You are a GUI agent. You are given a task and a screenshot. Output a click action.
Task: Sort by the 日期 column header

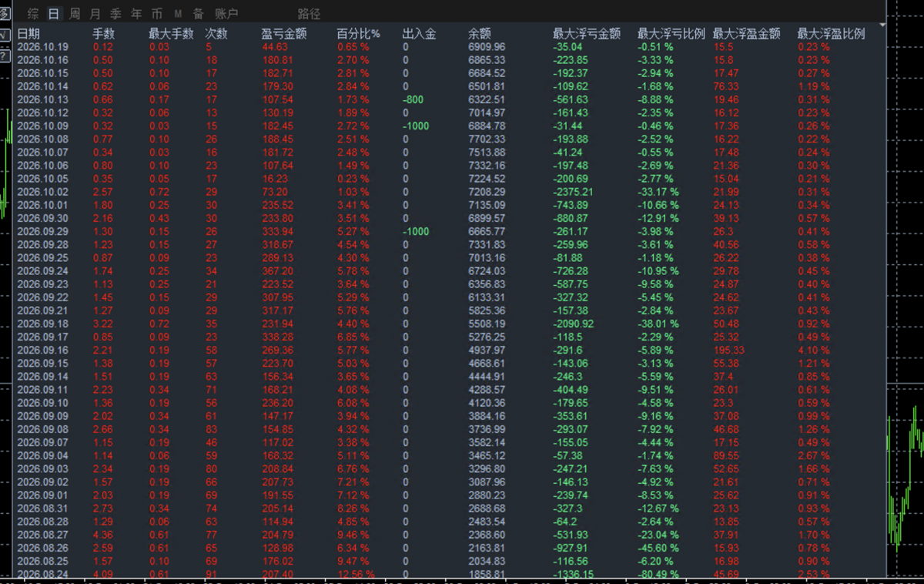(28, 34)
